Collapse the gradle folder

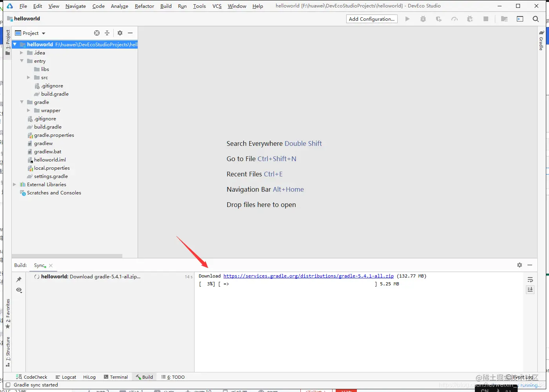(x=22, y=102)
